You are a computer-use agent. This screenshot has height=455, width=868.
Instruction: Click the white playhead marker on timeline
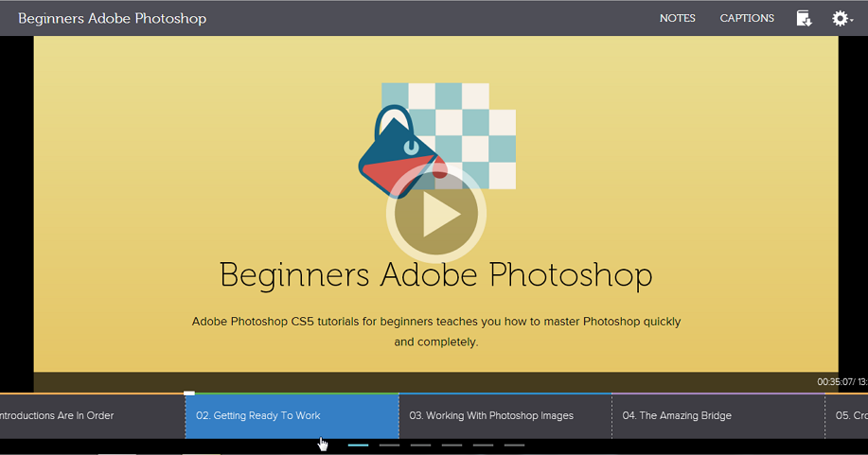click(x=189, y=393)
